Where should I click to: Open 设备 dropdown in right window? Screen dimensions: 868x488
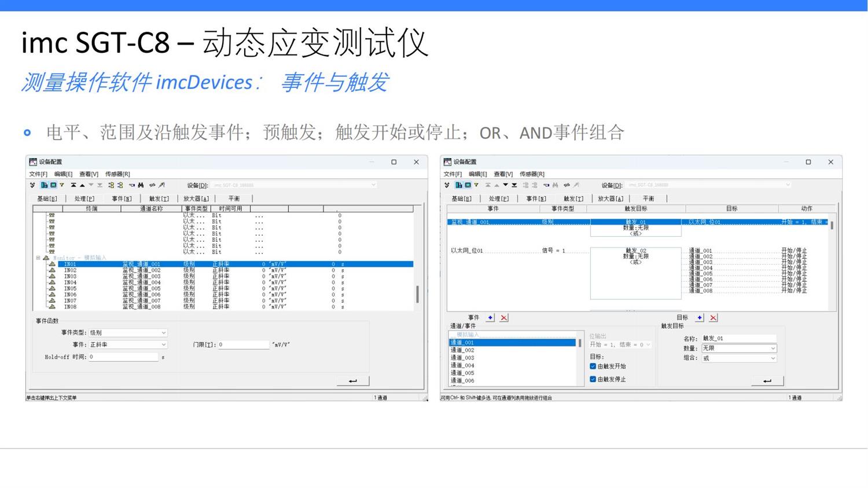(708, 185)
